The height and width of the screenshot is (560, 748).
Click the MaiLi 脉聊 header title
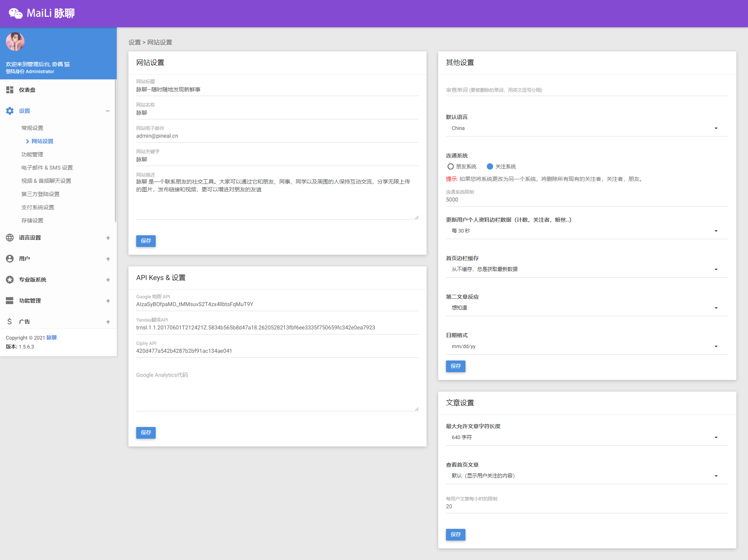[x=51, y=13]
